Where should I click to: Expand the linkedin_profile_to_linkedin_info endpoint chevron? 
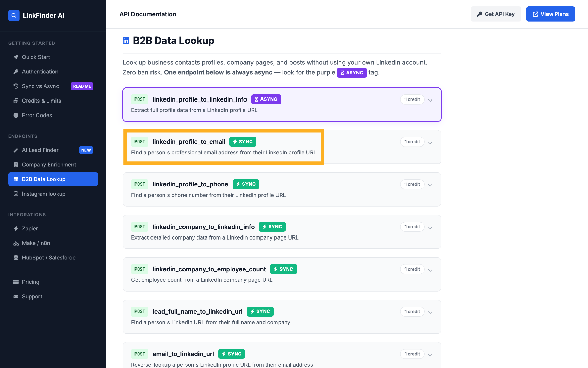(x=430, y=100)
